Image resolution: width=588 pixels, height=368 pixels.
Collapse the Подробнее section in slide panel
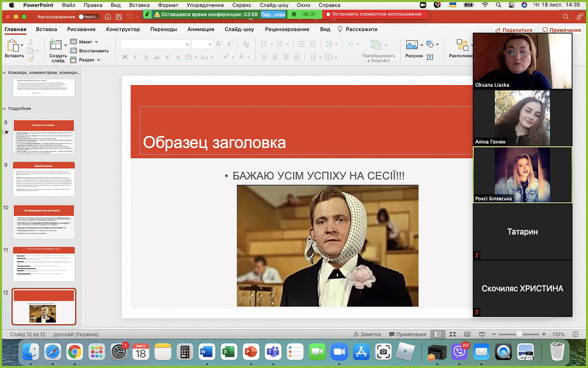coord(4,108)
